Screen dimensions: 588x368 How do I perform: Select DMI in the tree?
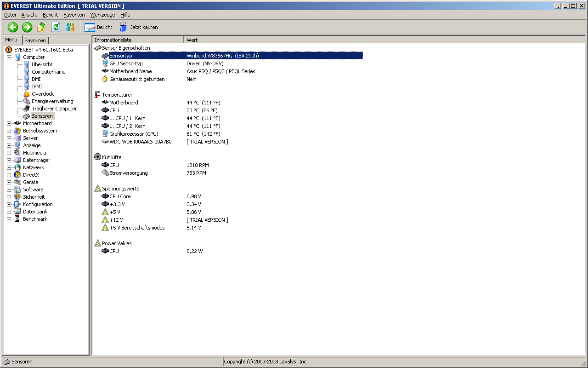(x=36, y=79)
